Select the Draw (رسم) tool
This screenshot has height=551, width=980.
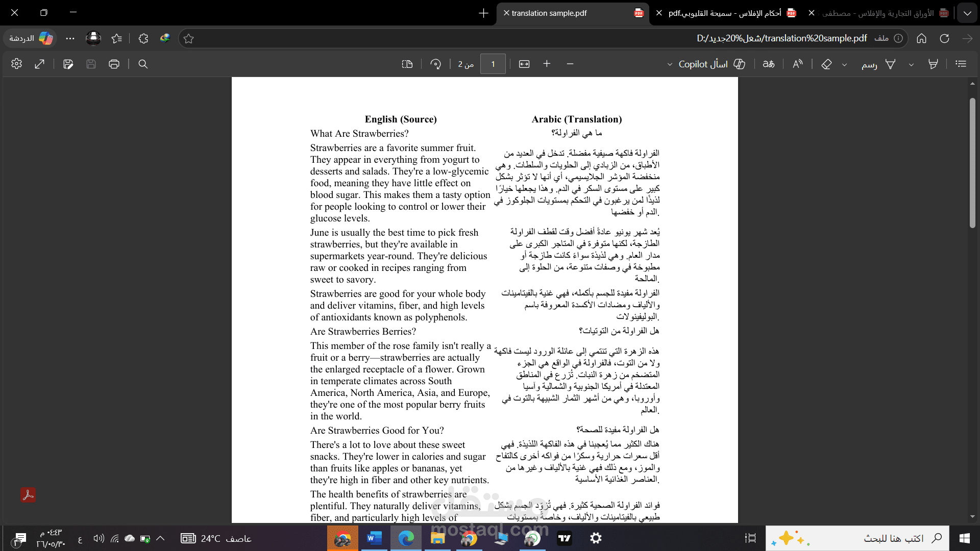(x=879, y=64)
